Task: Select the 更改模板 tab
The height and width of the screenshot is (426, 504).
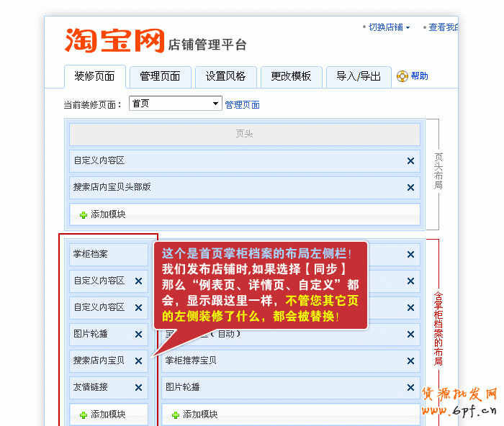Action: pos(291,76)
